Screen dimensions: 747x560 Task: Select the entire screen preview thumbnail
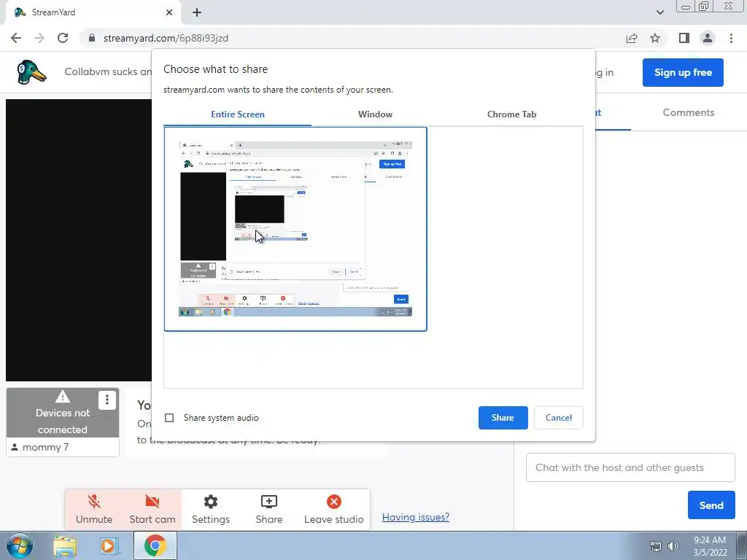pyautogui.click(x=295, y=229)
